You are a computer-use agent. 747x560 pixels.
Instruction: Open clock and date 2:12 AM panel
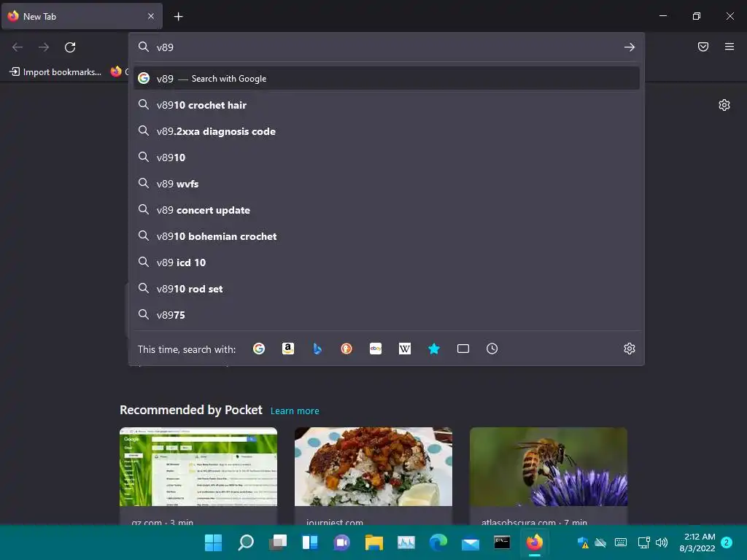(x=697, y=542)
